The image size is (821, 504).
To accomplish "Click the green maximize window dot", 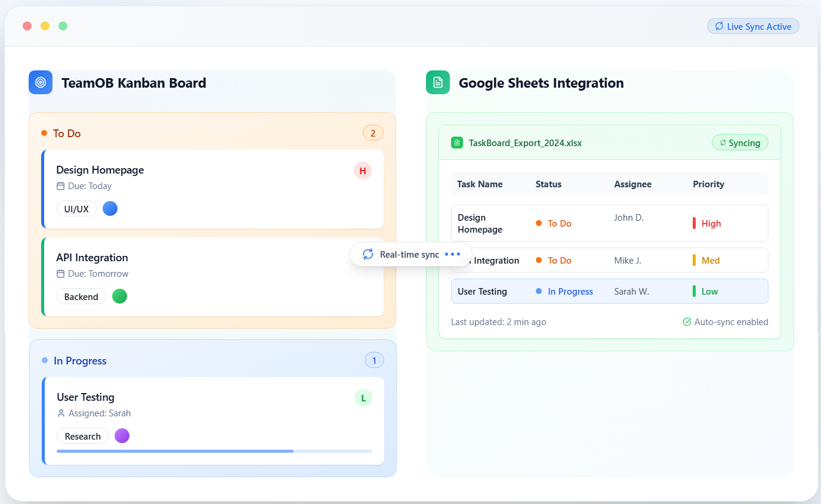I will (x=63, y=26).
